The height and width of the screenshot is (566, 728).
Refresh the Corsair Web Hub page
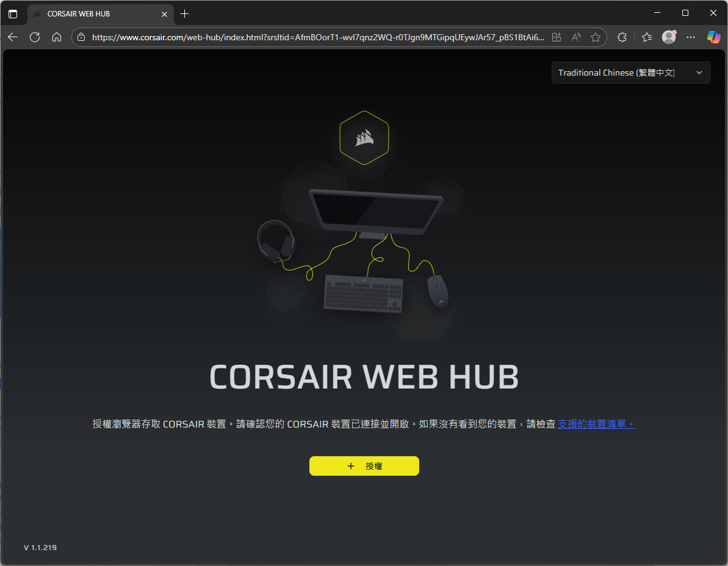click(x=35, y=37)
